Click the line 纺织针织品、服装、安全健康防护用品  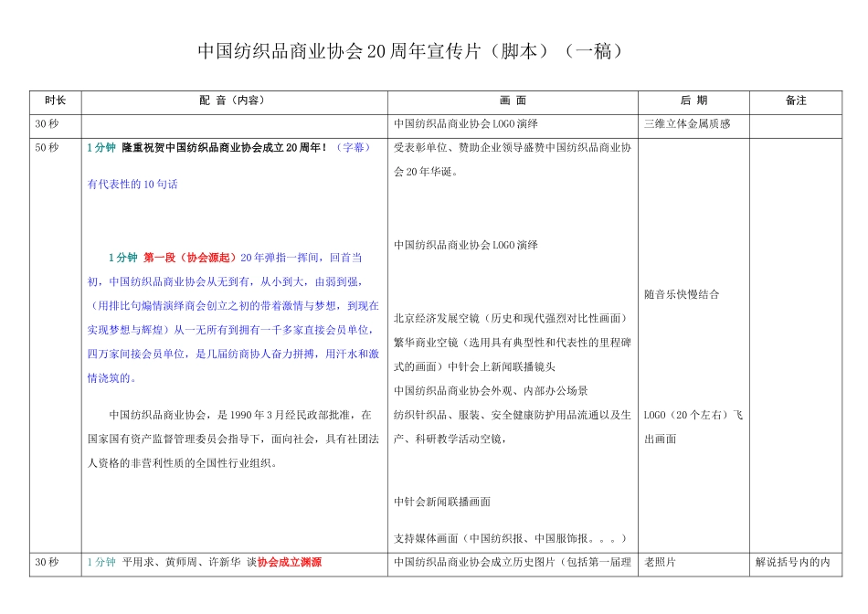tap(512, 415)
